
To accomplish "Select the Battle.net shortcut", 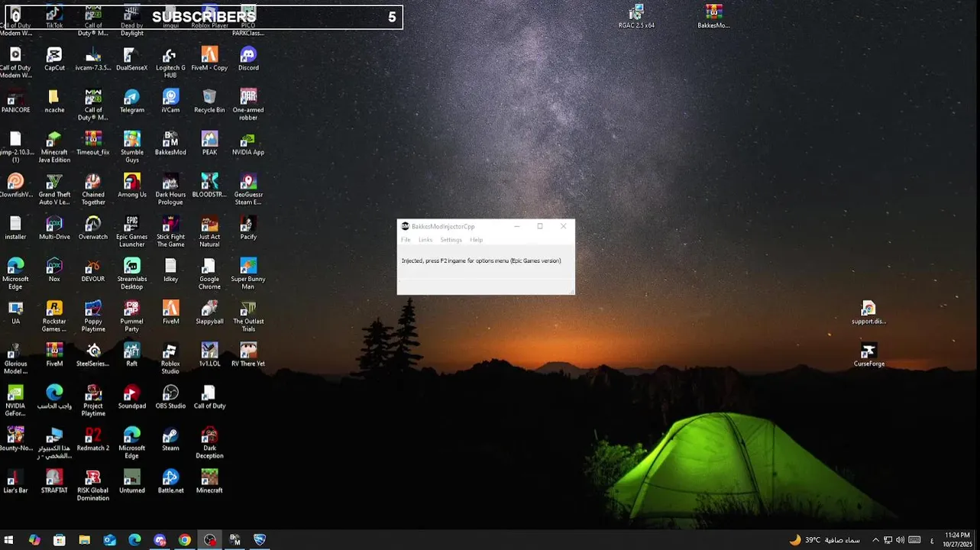I will click(170, 481).
